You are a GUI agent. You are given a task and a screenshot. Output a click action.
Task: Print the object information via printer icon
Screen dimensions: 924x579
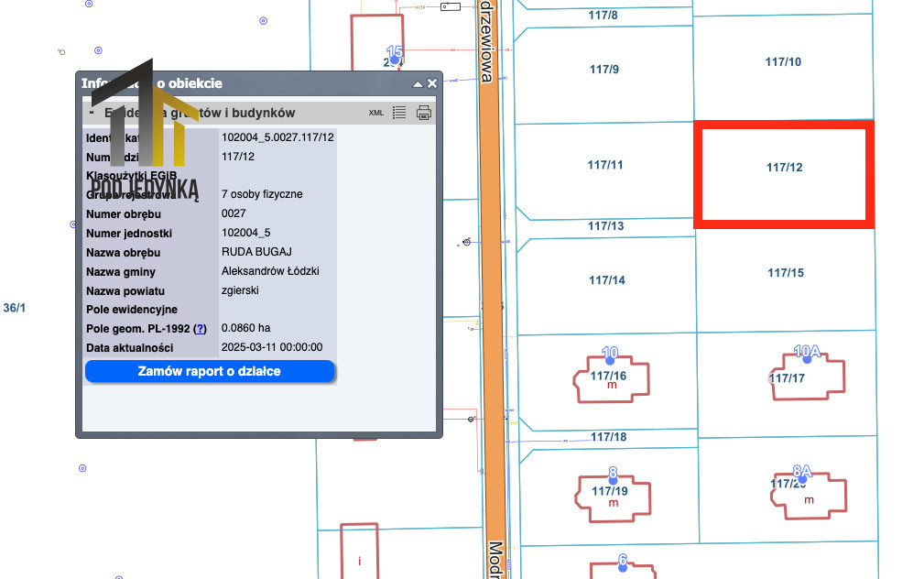(424, 113)
